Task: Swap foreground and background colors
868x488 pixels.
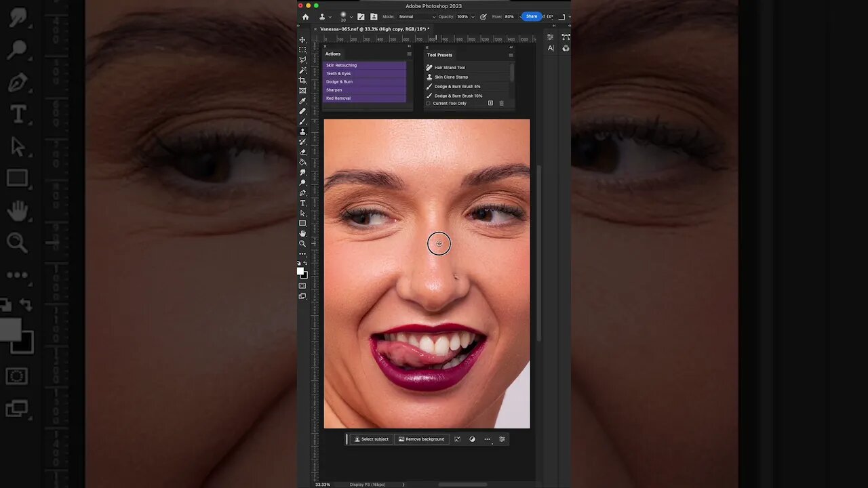Action: 305,263
